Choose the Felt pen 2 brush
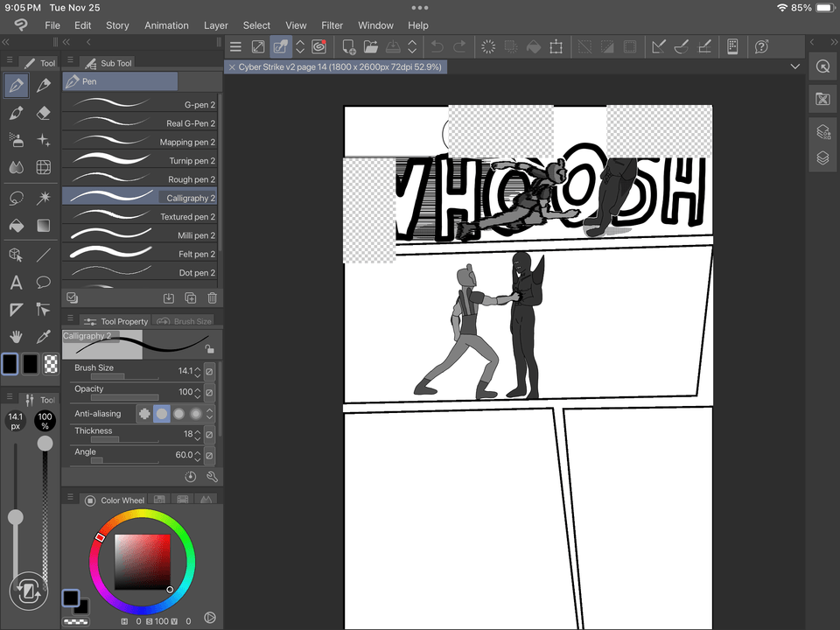Viewport: 840px width, 630px height. point(140,254)
